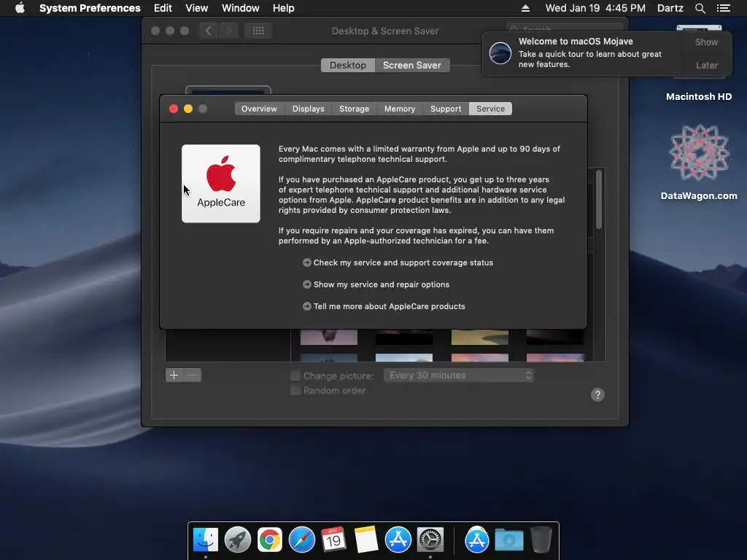Click the AppleCare logo image
The image size is (747, 560).
pyautogui.click(x=220, y=183)
